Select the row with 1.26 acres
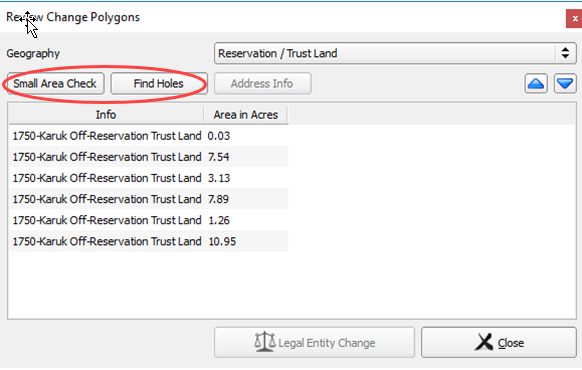Viewport: 582px width, 370px height. pos(148,220)
